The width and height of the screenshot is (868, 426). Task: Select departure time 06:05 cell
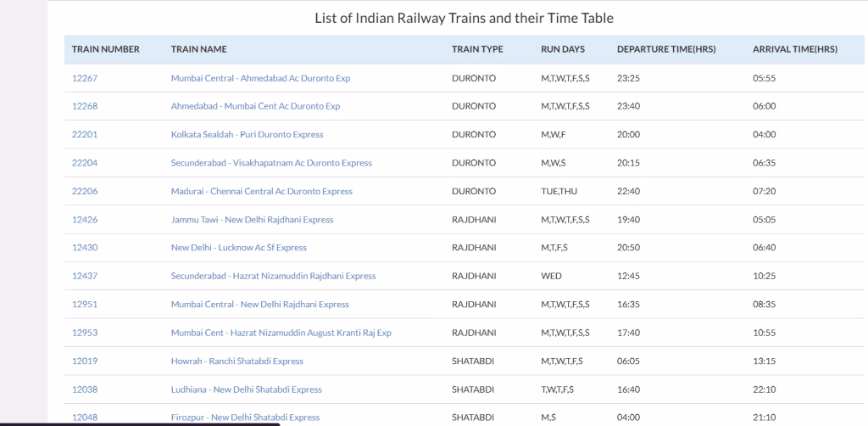[628, 362]
